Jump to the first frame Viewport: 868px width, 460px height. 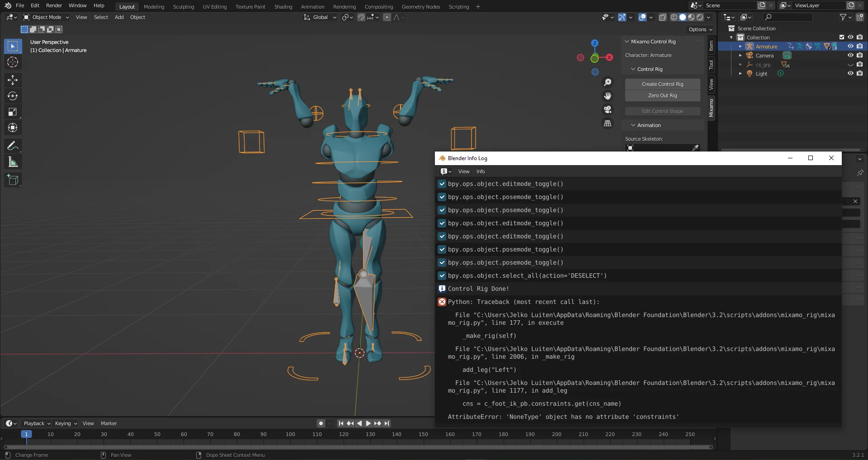341,423
